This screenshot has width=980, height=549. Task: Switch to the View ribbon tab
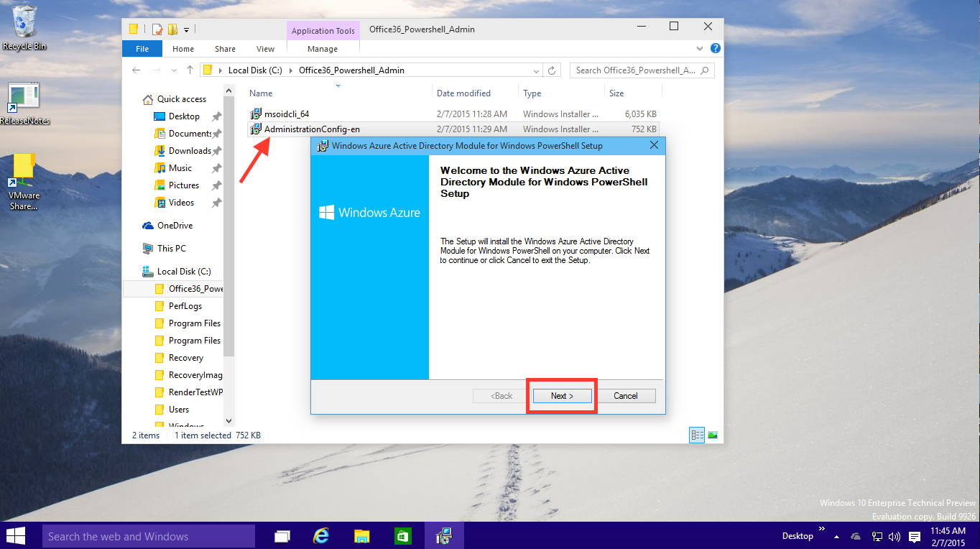265,49
